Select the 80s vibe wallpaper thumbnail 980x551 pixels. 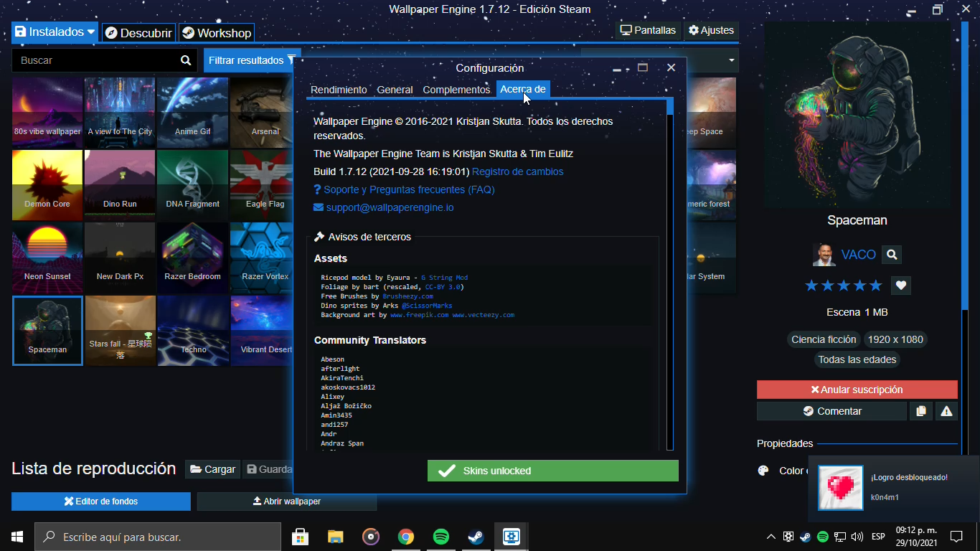pos(47,113)
